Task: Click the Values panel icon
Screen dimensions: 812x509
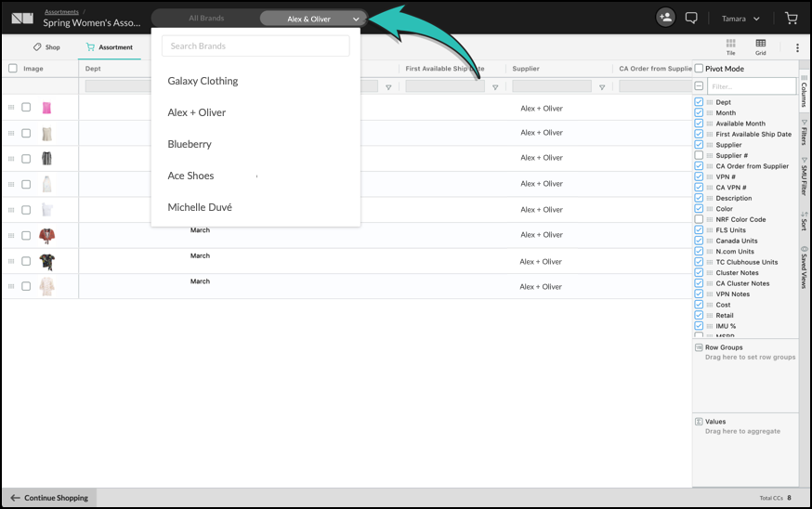Action: pyautogui.click(x=699, y=422)
